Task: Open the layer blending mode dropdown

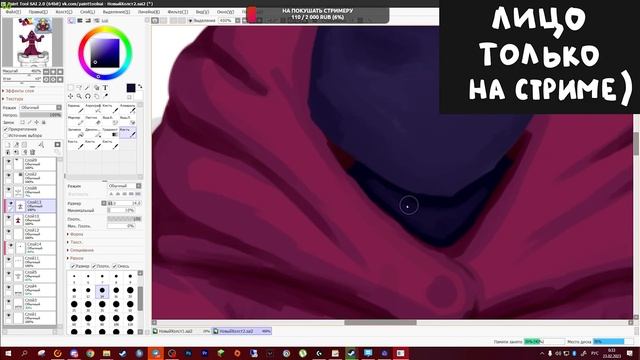Action: [x=41, y=107]
